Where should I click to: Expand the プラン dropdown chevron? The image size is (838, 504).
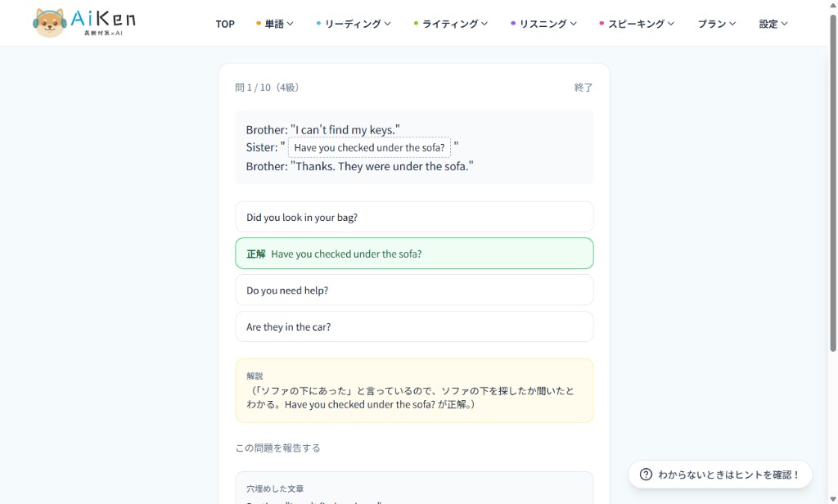pyautogui.click(x=732, y=24)
